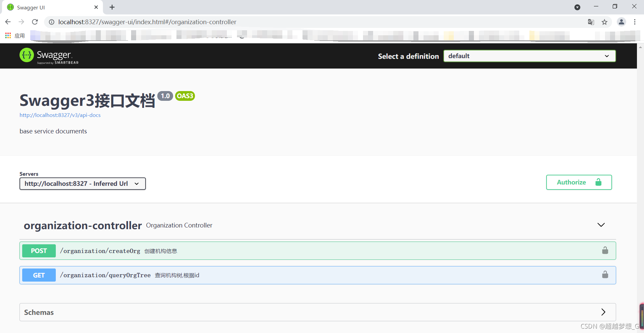Close the Swagger UI tab
The width and height of the screenshot is (644, 333).
[96, 7]
